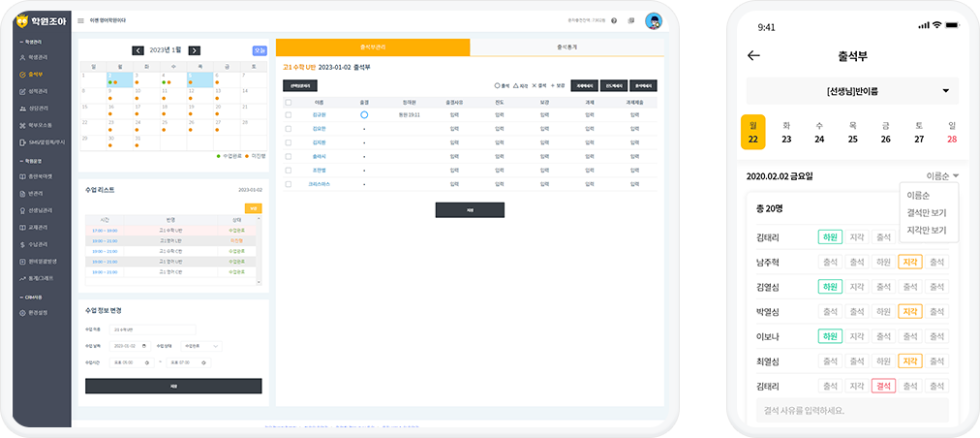Go to next month in calendar

[x=195, y=50]
